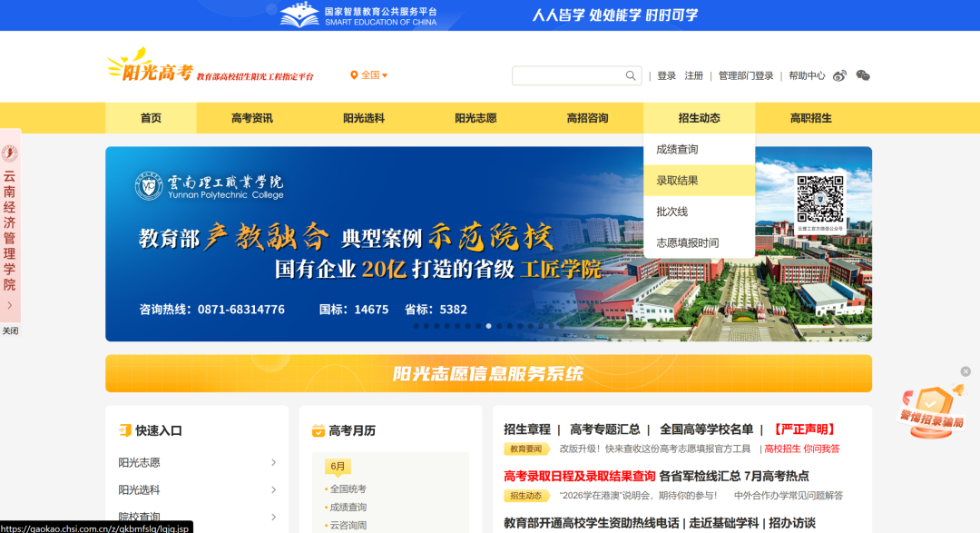Expand the 全国 region dropdown
The image size is (980, 533).
pyautogui.click(x=369, y=75)
